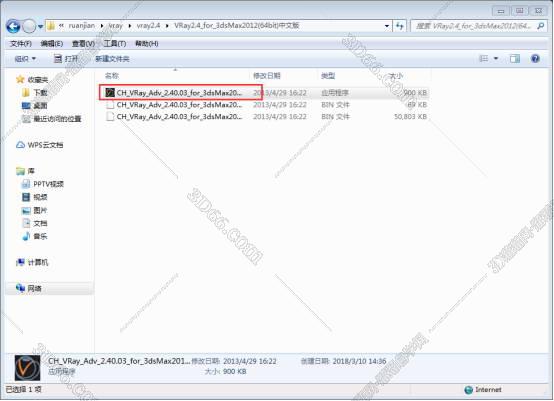Sort by the 类型 column header
The width and height of the screenshot is (554, 401).
328,76
